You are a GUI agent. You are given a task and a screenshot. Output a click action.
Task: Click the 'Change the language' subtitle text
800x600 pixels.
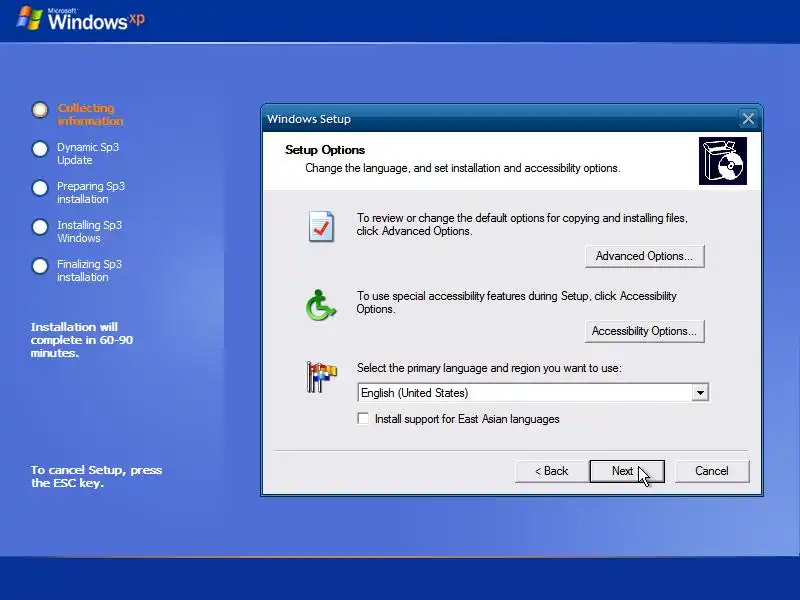463,168
